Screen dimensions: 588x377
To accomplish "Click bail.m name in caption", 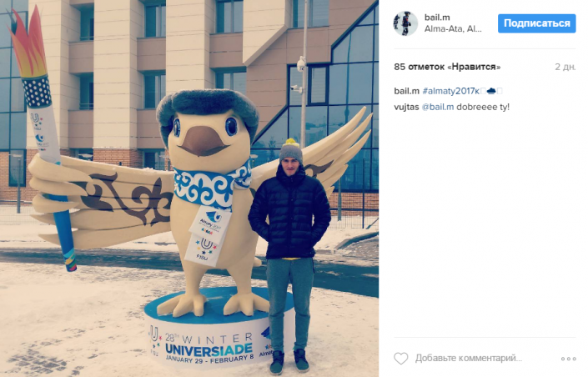I will [406, 91].
